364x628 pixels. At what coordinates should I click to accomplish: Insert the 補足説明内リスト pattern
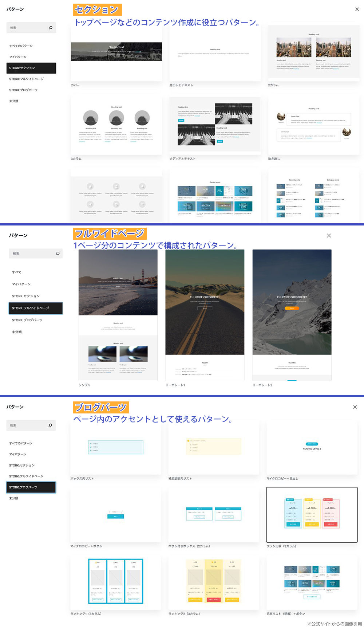click(x=214, y=447)
